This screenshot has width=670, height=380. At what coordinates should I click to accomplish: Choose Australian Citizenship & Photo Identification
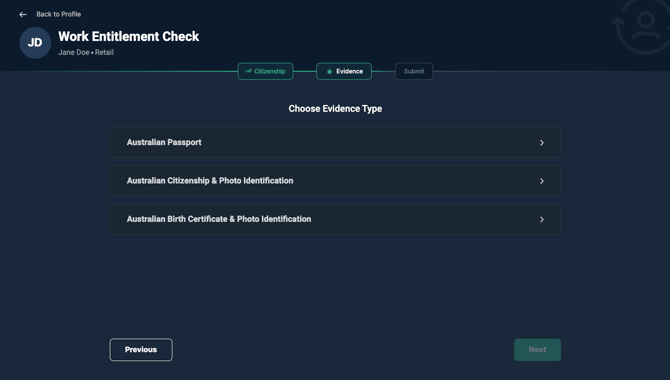tap(335, 181)
